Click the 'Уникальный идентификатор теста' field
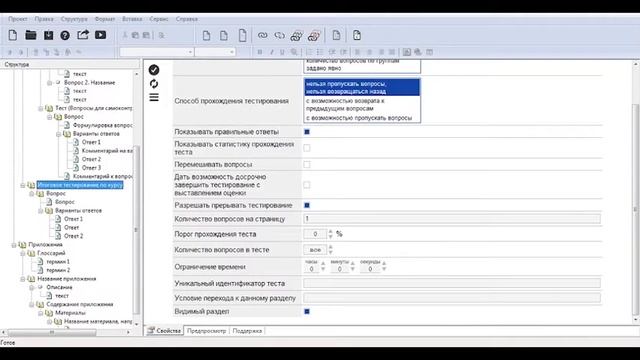The image size is (640, 360). pyautogui.click(x=452, y=283)
